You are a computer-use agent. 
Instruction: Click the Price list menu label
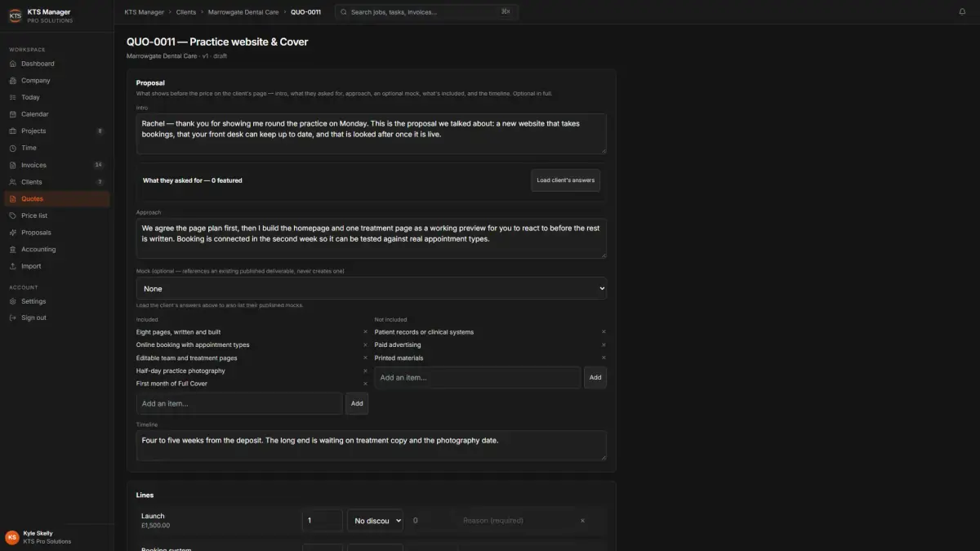pyautogui.click(x=34, y=216)
